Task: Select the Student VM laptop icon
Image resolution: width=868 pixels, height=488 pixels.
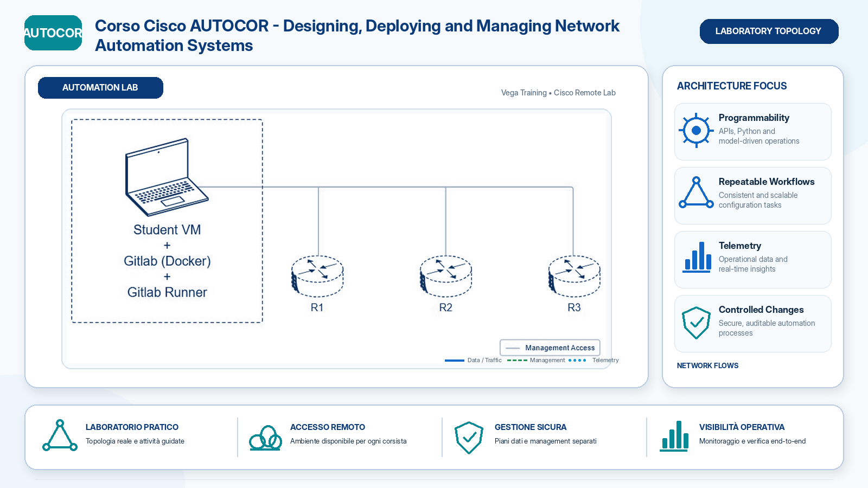Action: (x=167, y=177)
